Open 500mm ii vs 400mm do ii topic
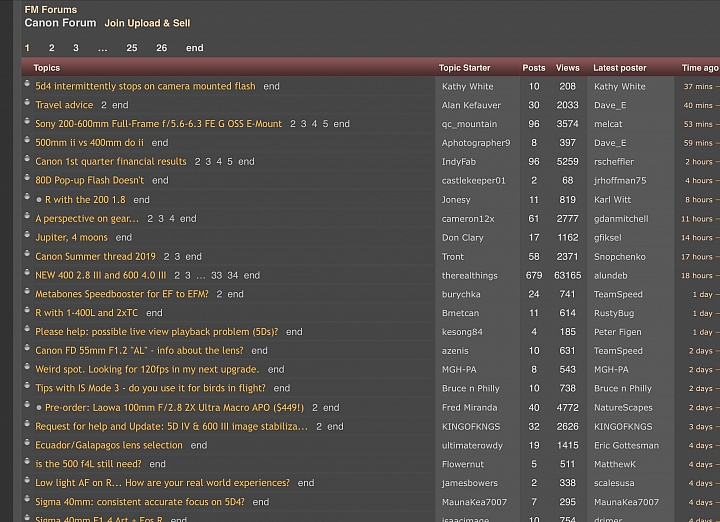This screenshot has height=522, width=720. coord(90,143)
